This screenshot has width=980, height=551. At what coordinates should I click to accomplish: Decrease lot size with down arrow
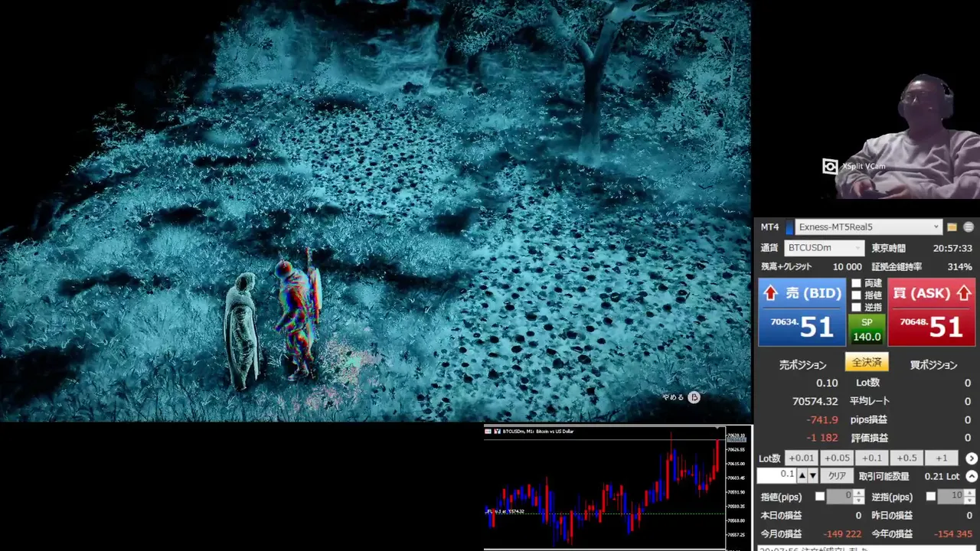pyautogui.click(x=812, y=476)
